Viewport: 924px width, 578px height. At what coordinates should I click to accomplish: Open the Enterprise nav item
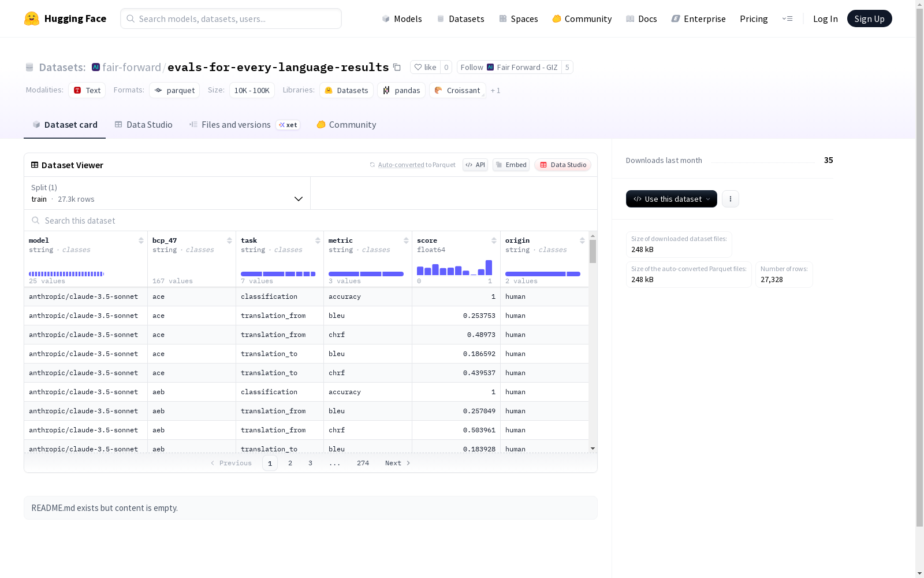coord(699,18)
